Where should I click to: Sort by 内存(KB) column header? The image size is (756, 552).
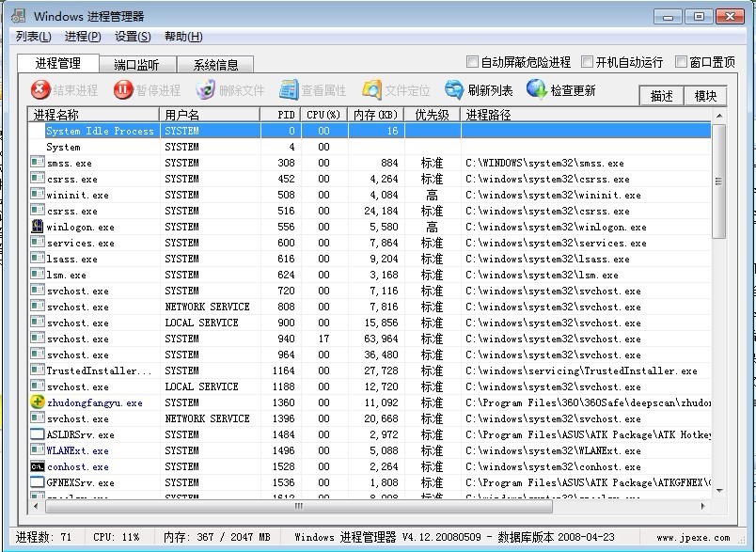(x=376, y=115)
